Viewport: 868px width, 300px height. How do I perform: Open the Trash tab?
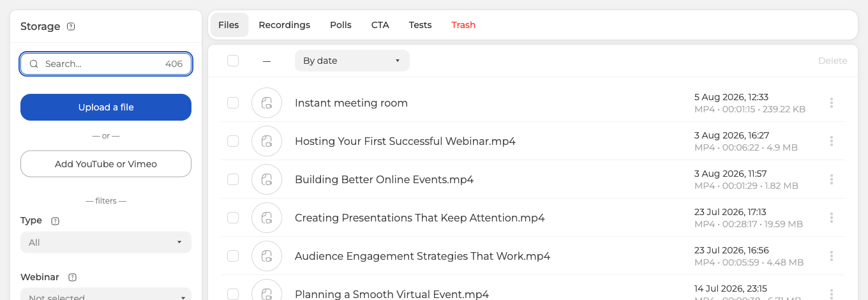tap(463, 25)
